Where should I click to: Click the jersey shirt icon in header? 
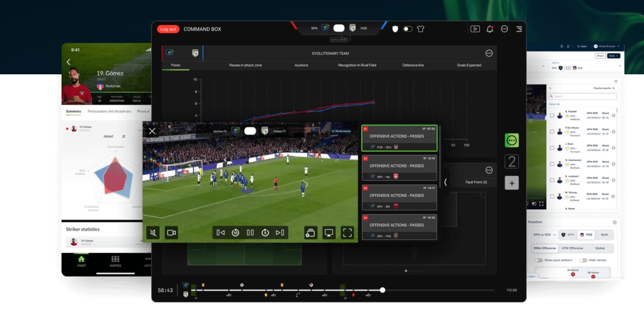click(420, 29)
